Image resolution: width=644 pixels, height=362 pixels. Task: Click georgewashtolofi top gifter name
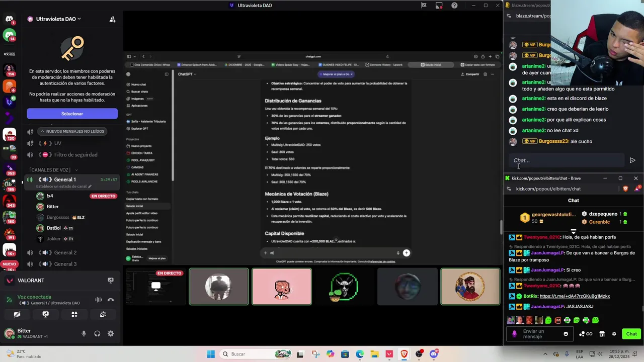pos(553,214)
